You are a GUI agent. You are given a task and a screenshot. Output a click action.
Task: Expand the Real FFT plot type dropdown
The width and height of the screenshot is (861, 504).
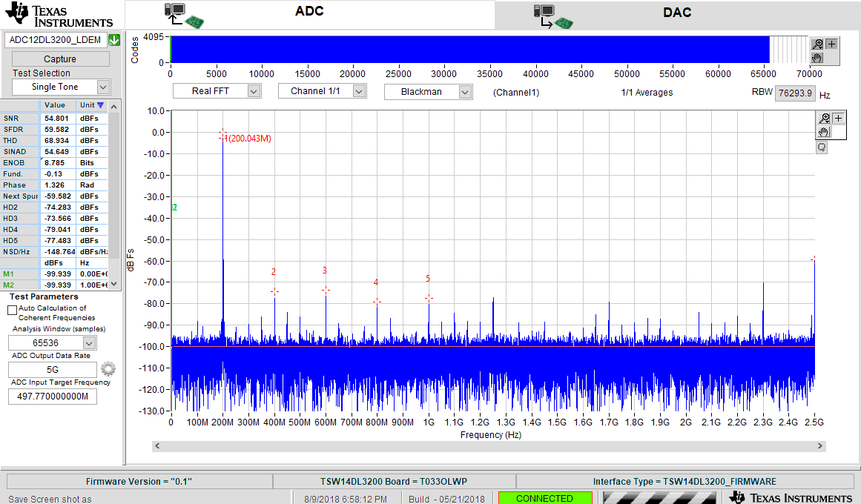[x=254, y=91]
